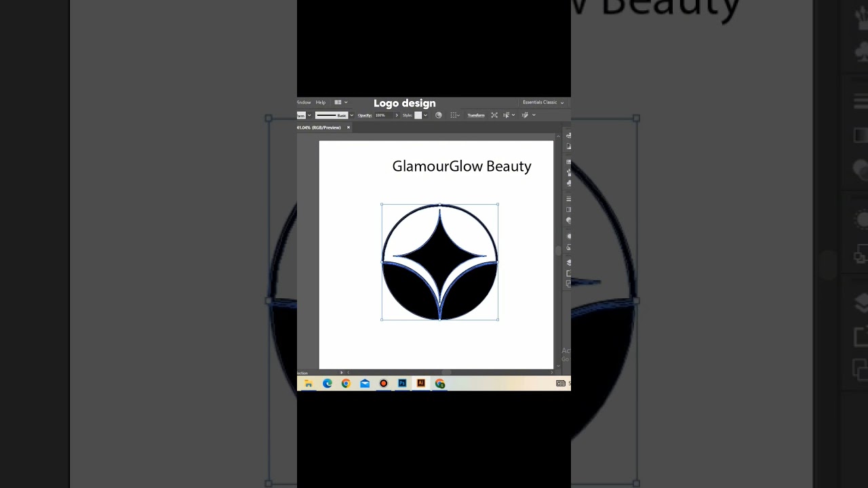
Task: Expand the graphic Style dropdown arrow
Action: (x=425, y=115)
